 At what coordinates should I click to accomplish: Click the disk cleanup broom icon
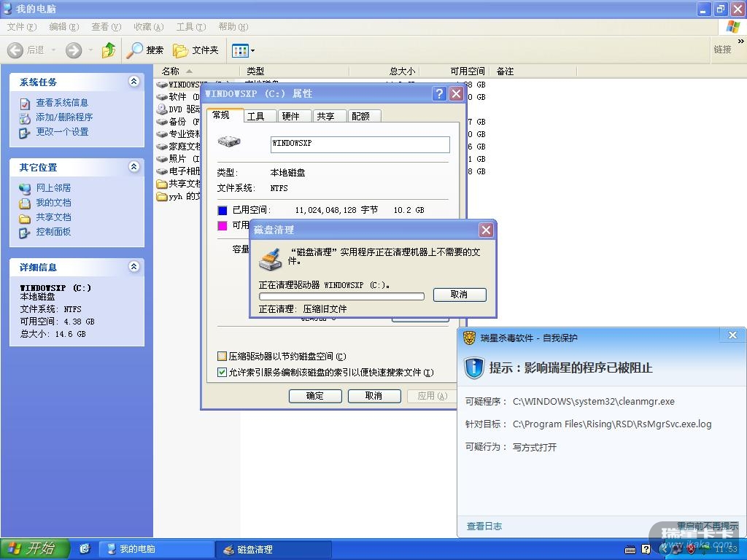[271, 260]
